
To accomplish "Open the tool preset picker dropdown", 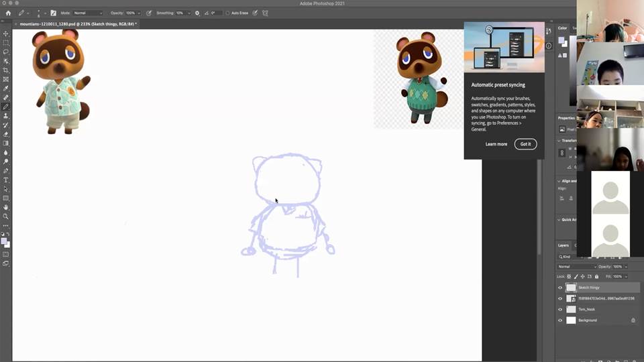I will tap(28, 13).
